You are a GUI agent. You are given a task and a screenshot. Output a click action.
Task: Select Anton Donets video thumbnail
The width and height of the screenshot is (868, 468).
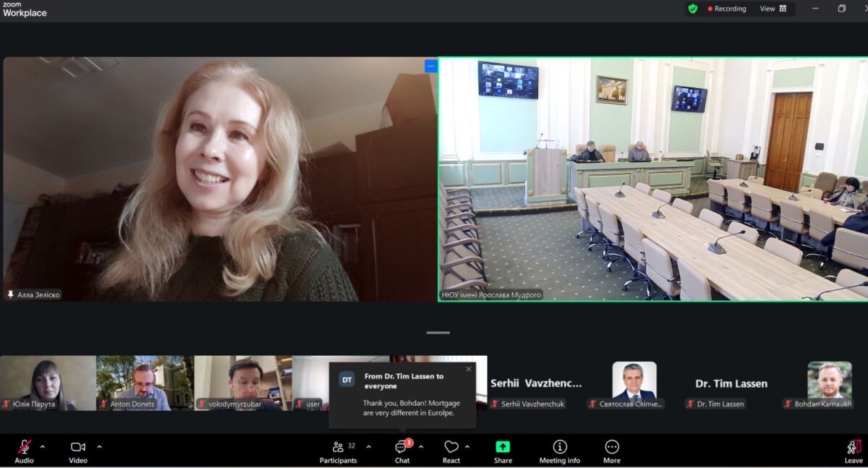[x=145, y=383]
